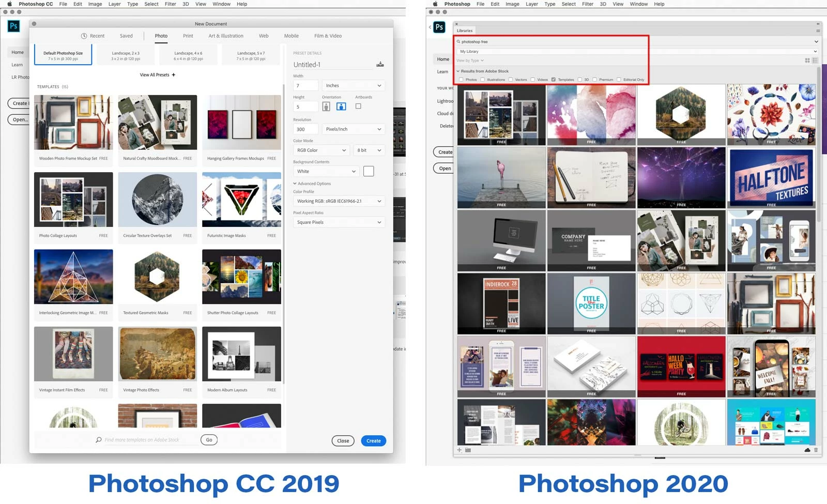The width and height of the screenshot is (827, 504).
Task: Switch Libraries to grid view icon
Action: (807, 60)
